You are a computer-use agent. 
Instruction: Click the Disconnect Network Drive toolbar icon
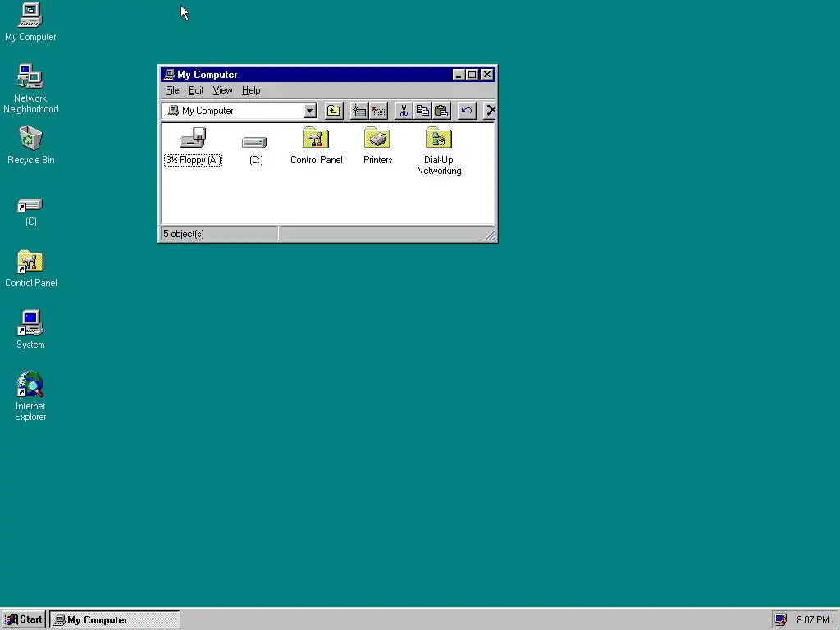[378, 111]
